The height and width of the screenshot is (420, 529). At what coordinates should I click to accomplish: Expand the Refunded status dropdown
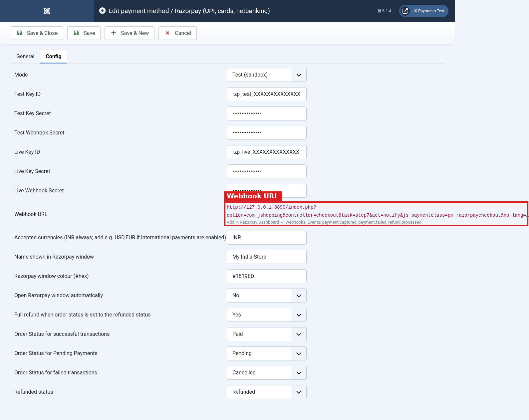(267, 392)
